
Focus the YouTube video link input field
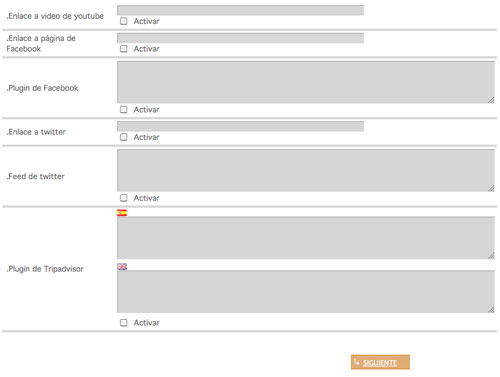240,10
